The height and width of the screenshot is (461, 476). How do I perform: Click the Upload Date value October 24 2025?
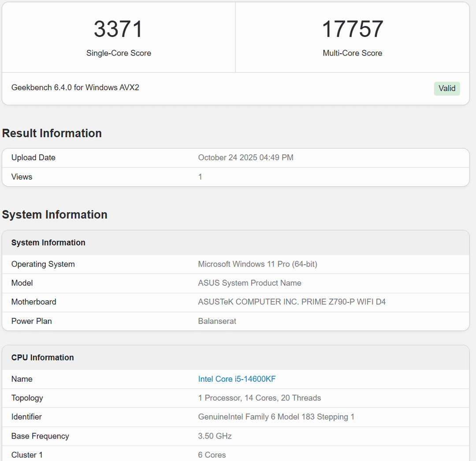coord(245,158)
